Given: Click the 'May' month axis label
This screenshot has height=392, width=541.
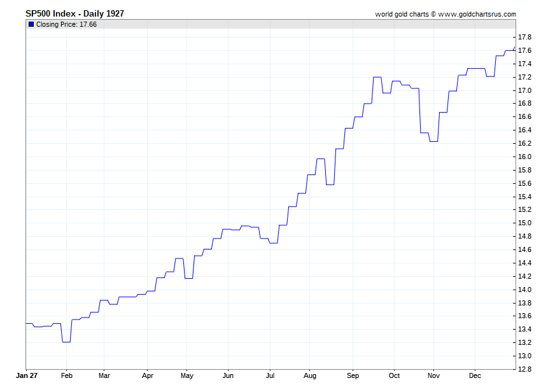Looking at the screenshot, I should click(x=187, y=376).
